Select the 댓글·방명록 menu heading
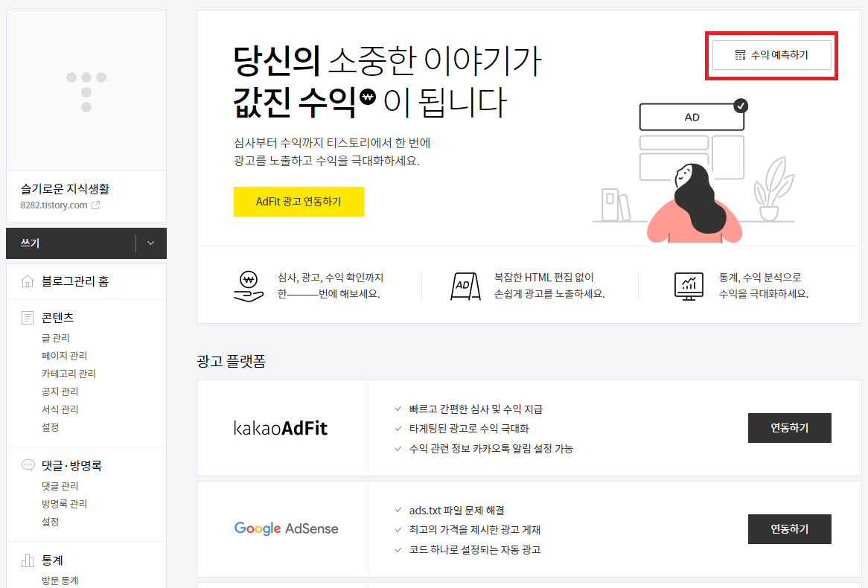This screenshot has height=588, width=868. pyautogui.click(x=72, y=466)
